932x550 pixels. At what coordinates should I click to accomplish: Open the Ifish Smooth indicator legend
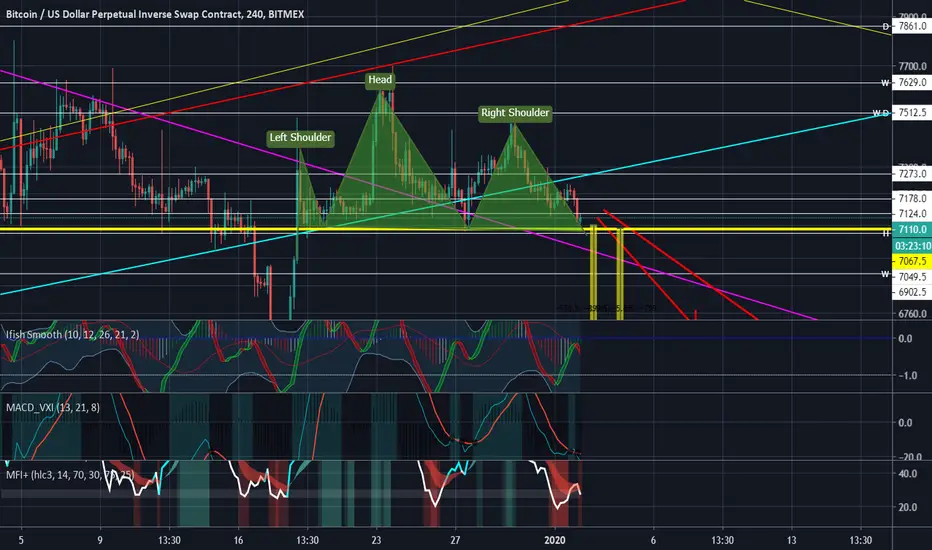pyautogui.click(x=73, y=335)
